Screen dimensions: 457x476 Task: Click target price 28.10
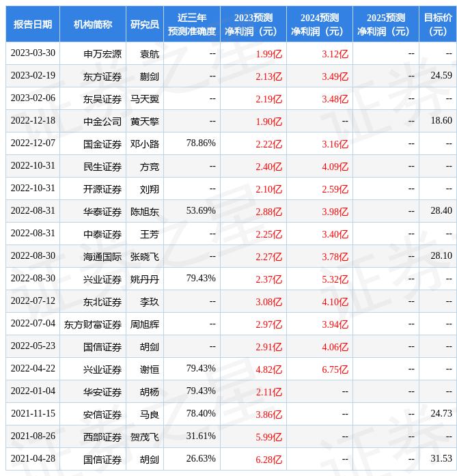tap(441, 255)
